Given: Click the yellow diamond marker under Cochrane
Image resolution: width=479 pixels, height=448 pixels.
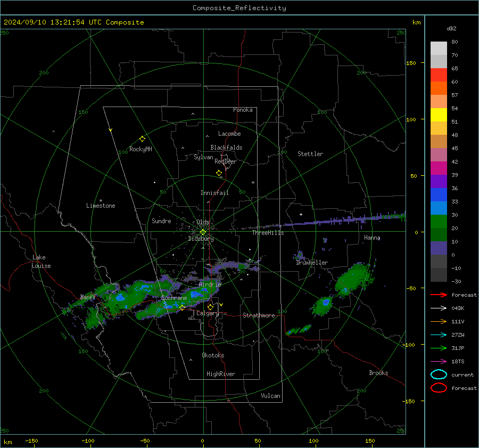Looking at the screenshot, I should click(182, 308).
